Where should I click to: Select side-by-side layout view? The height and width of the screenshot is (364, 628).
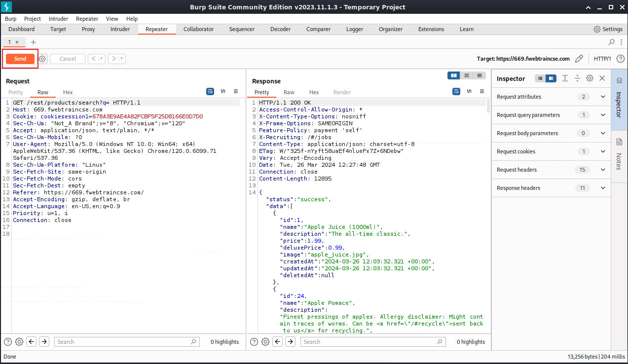(453, 75)
